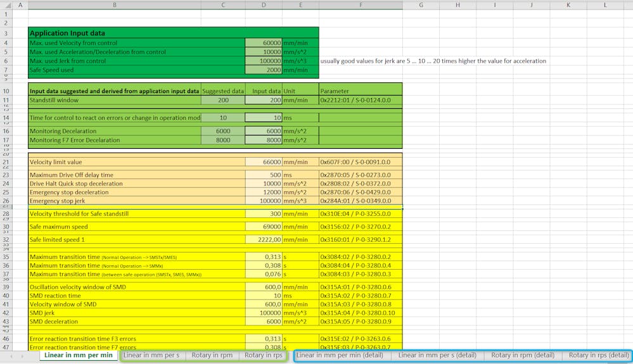Open 'Rotary in rps (detail)' sheet tab
Viewport: 633px width, 364px height.
tap(599, 355)
